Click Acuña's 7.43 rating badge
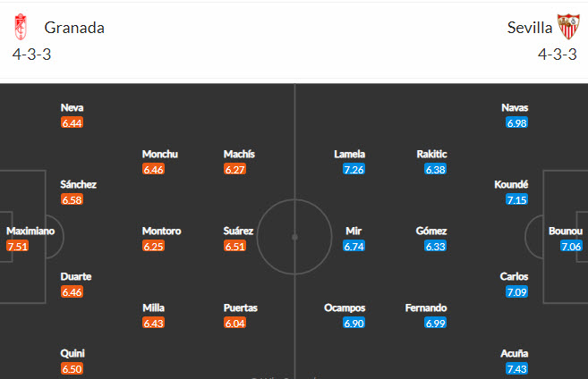Image resolution: width=588 pixels, height=379 pixels. tap(516, 368)
